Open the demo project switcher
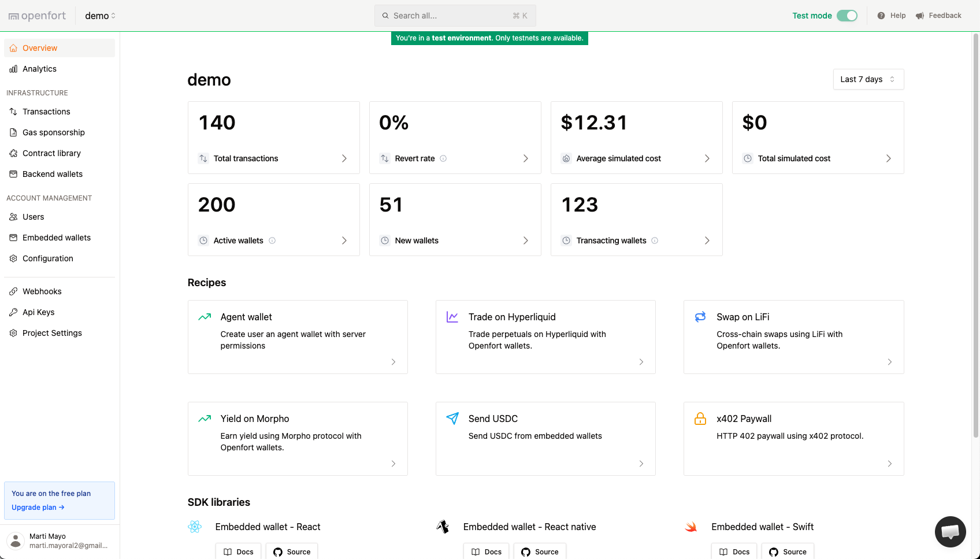The height and width of the screenshot is (559, 980). (x=99, y=16)
